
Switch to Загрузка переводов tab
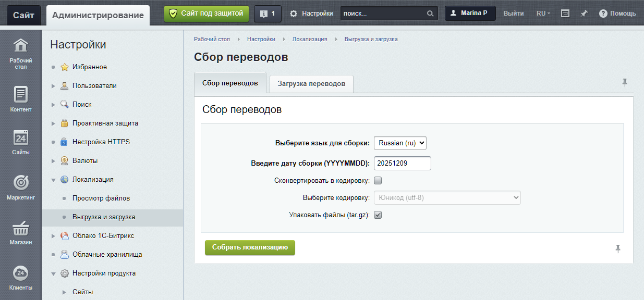pyautogui.click(x=311, y=84)
